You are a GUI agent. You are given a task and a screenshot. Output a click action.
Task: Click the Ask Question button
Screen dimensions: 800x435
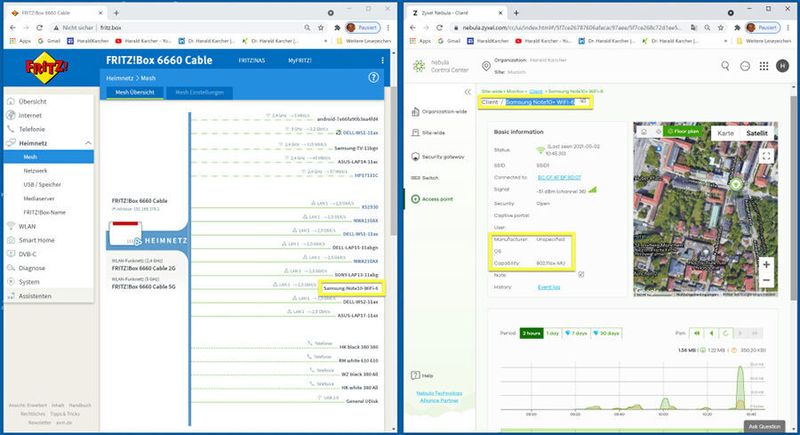pos(764,426)
